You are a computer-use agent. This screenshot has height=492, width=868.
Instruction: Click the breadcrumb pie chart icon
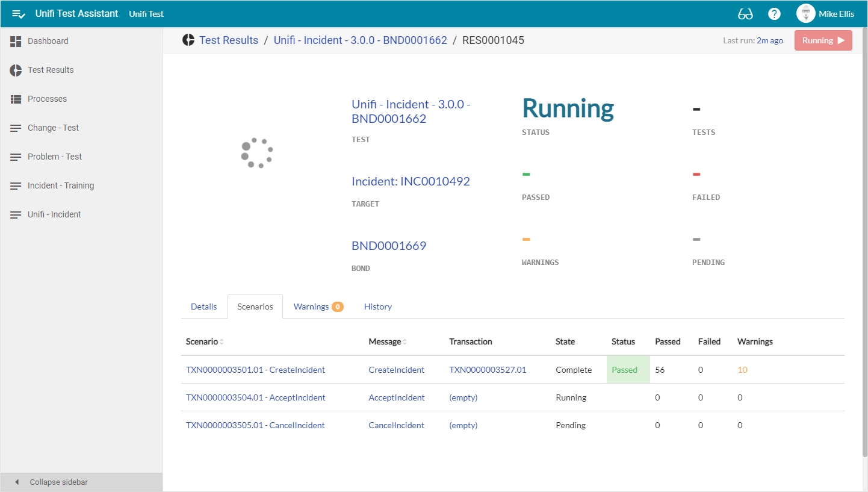(x=188, y=40)
